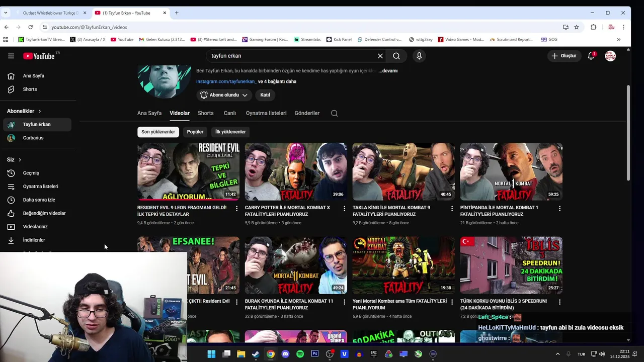Expand the Siz section chevron
The height and width of the screenshot is (362, 644).
[20, 160]
